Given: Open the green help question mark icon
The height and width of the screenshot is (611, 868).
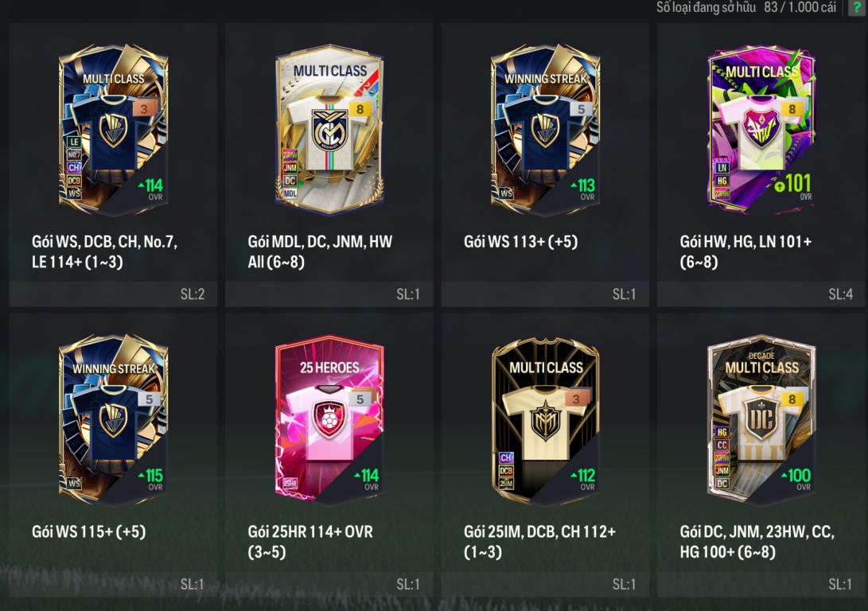Looking at the screenshot, I should point(857,7).
